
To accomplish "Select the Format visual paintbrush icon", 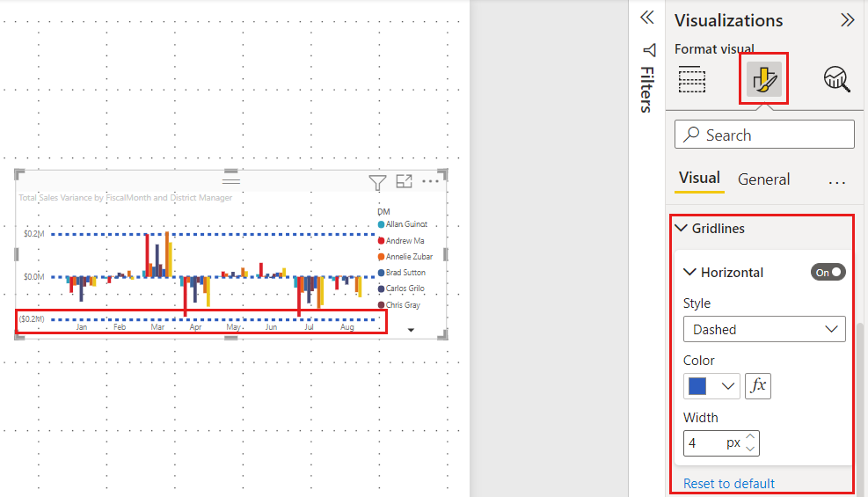I will pos(764,79).
